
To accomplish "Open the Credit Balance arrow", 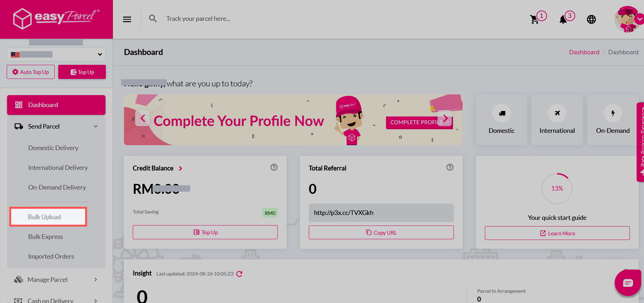I will (181, 168).
